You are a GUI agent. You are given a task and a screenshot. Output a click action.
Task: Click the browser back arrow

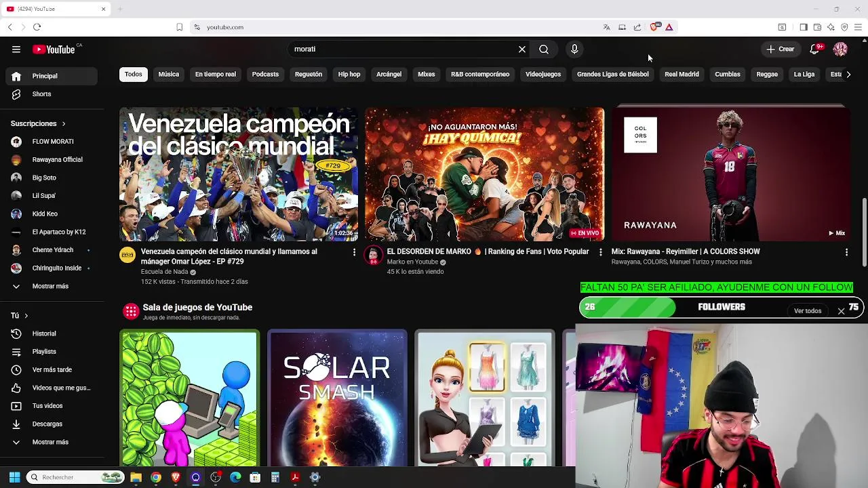(9, 27)
